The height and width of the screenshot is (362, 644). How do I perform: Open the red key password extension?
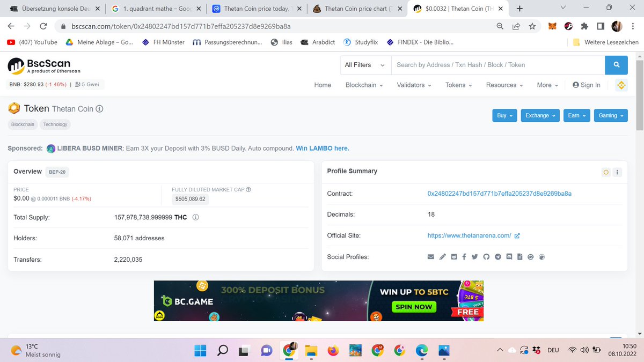(568, 26)
